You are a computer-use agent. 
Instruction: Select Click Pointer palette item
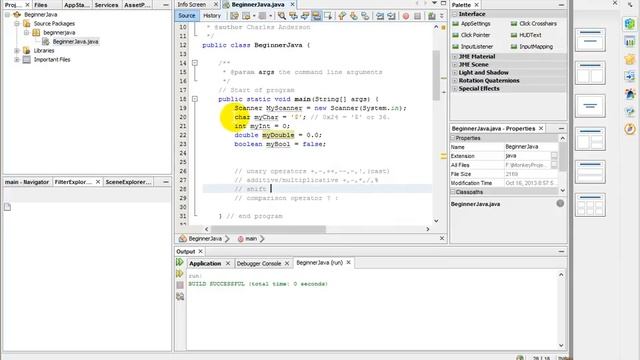tap(471, 35)
